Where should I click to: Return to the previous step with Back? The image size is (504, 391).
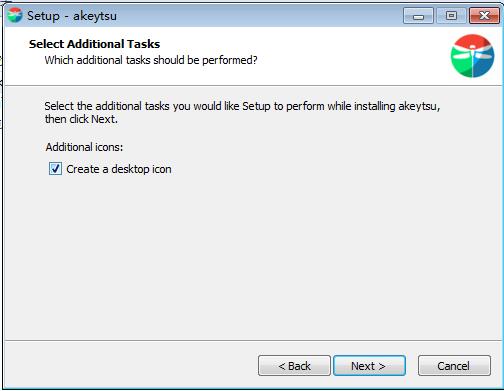pyautogui.click(x=294, y=366)
